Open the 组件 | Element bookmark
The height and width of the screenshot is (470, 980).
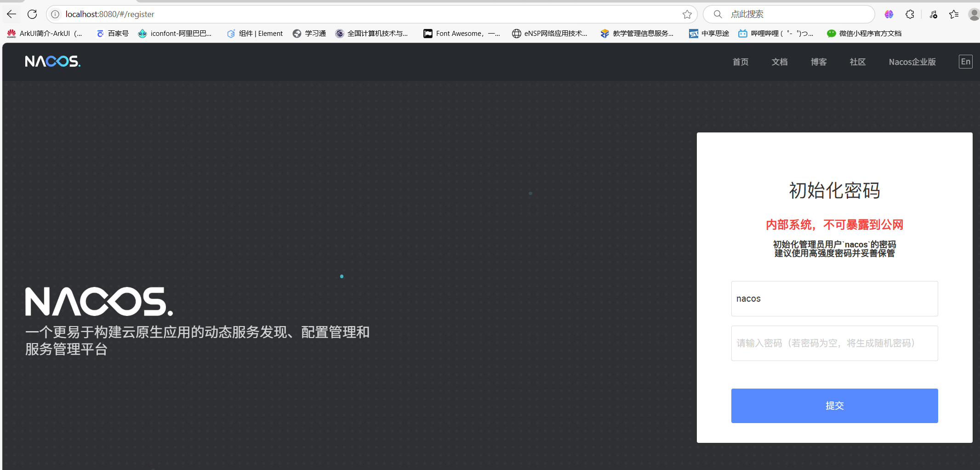[x=255, y=33]
